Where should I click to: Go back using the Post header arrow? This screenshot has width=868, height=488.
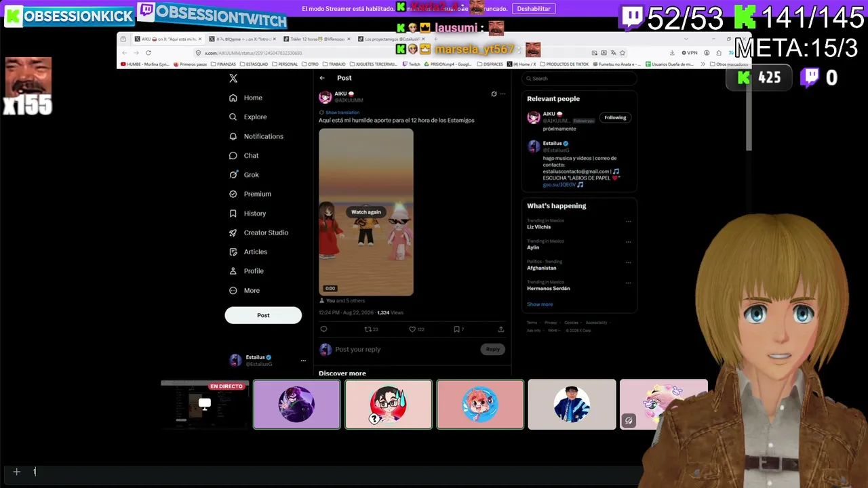[x=322, y=78]
